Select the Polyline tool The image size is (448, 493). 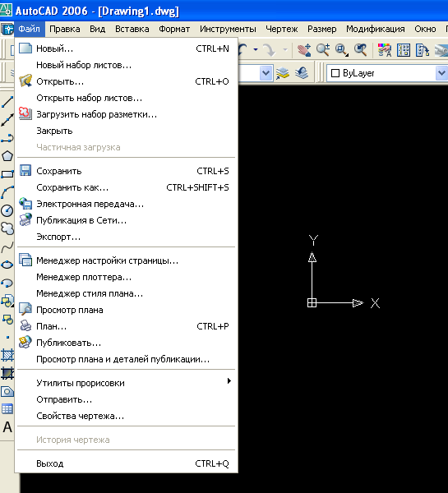tap(7, 138)
